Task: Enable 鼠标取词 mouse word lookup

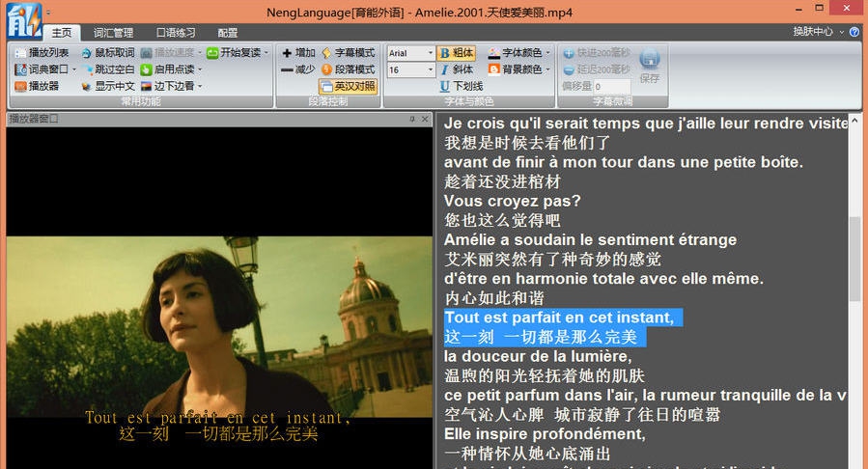Action: click(108, 52)
